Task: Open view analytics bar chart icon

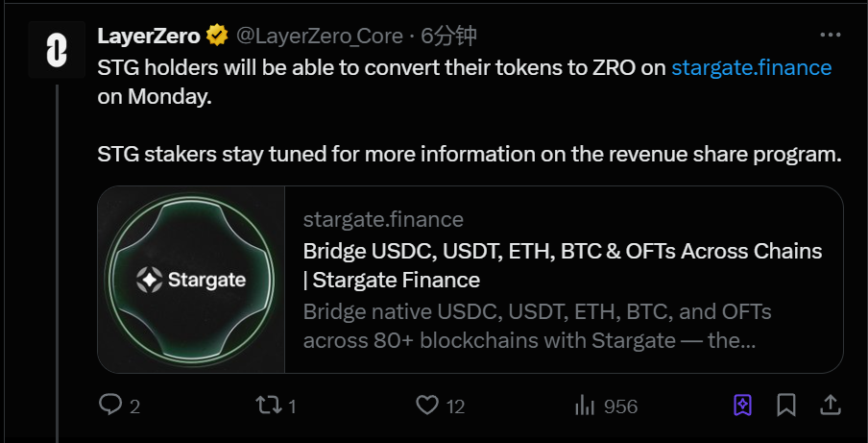Action: 584,406
